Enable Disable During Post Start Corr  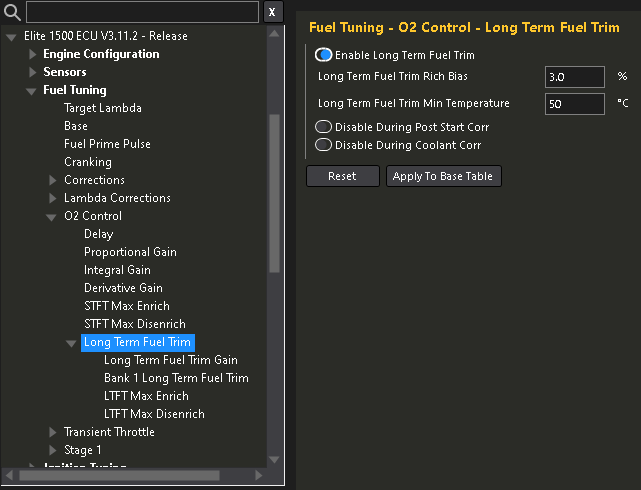[324, 127]
